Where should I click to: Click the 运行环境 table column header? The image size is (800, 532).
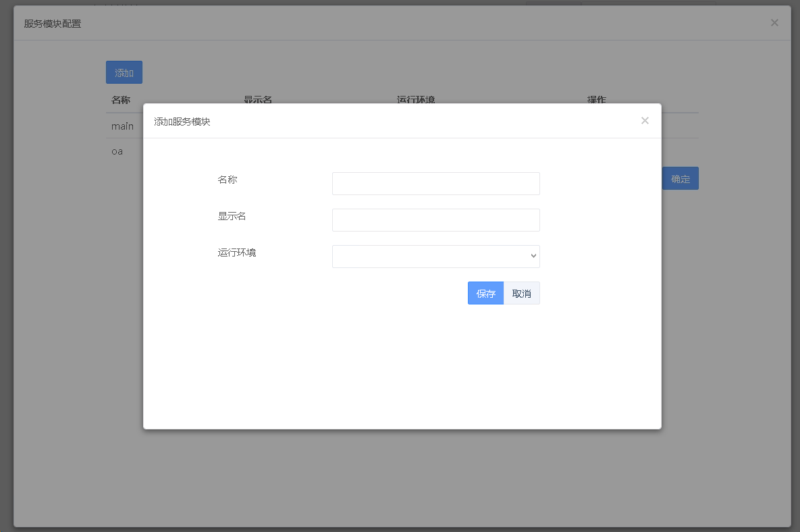[416, 100]
